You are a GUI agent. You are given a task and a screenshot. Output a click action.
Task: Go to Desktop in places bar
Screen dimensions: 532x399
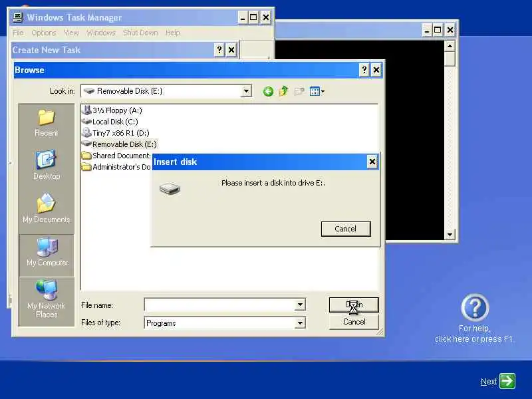(x=47, y=165)
